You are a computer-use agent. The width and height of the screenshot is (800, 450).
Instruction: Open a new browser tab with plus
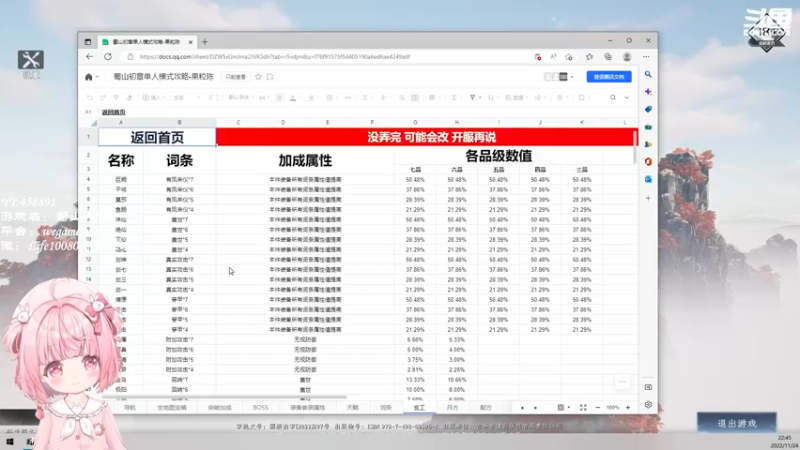point(205,42)
